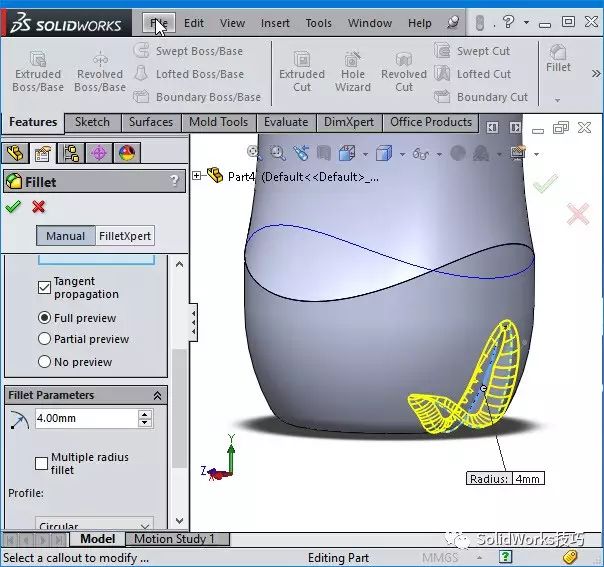Open the Fillet ribbon dropdown arrow
This screenshot has height=567, width=604.
(x=557, y=100)
